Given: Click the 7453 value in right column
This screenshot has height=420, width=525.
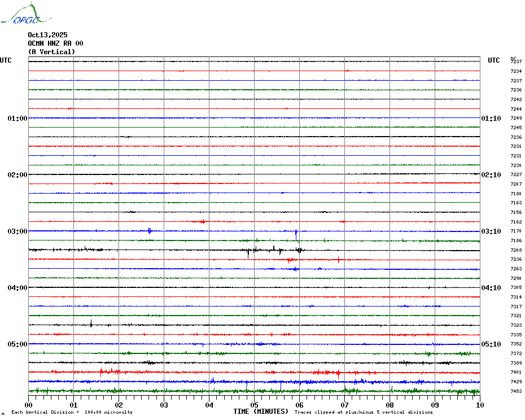Looking at the screenshot, I should tap(516, 391).
